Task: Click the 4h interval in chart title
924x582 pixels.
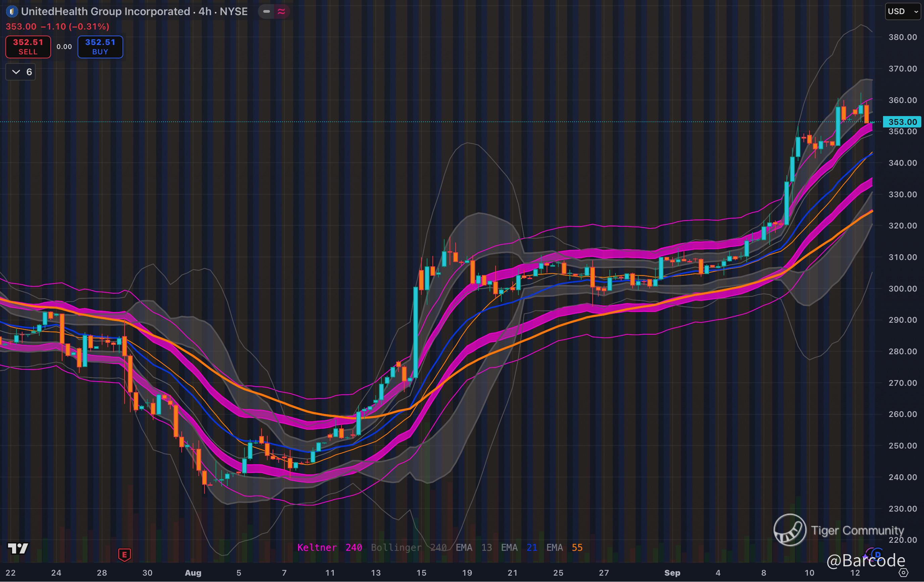Action: click(205, 11)
